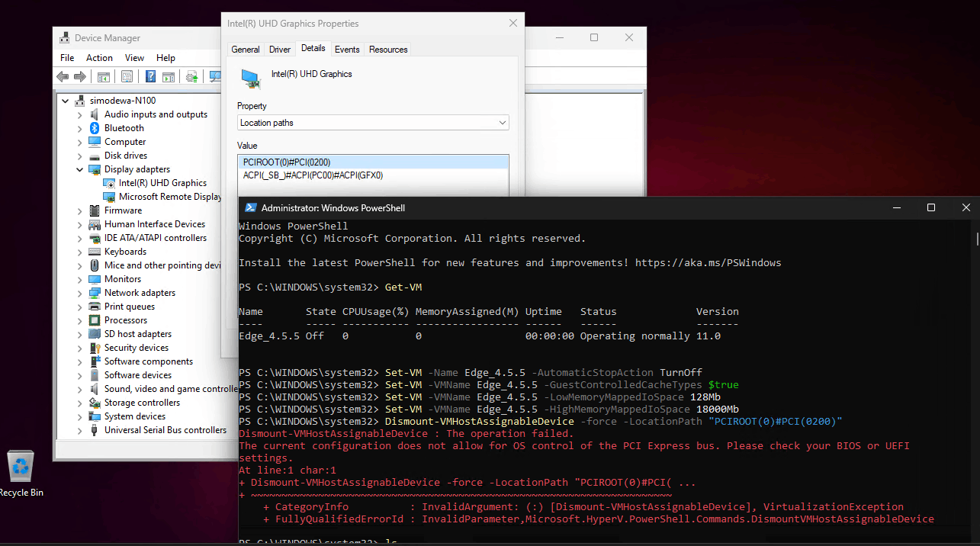Click the Keyboards category icon

(x=95, y=252)
